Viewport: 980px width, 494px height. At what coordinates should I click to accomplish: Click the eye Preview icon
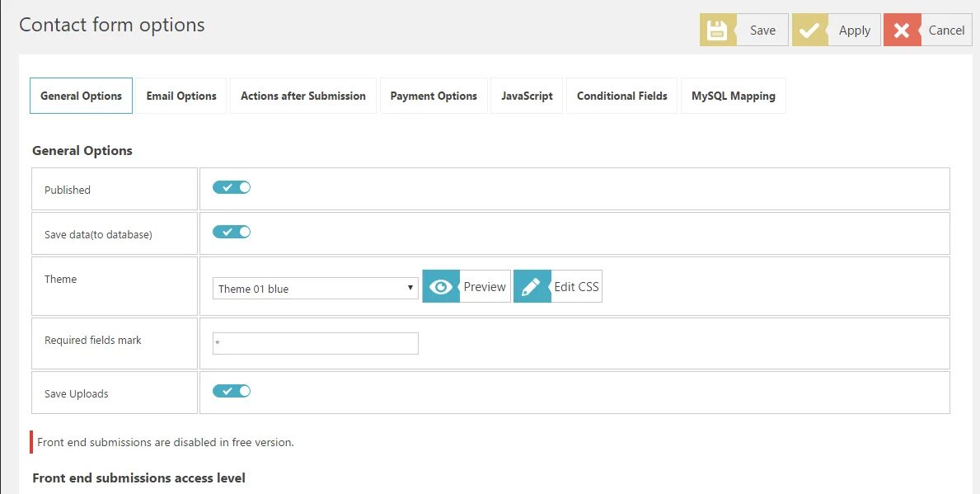(441, 286)
